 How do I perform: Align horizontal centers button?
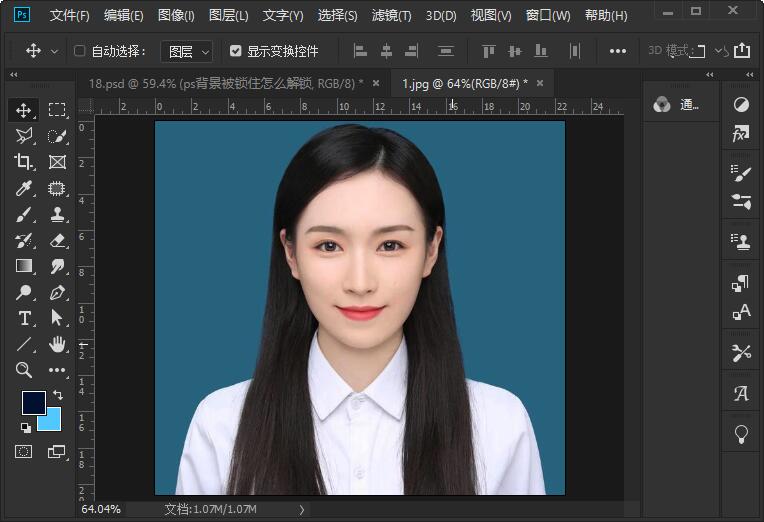tap(386, 51)
